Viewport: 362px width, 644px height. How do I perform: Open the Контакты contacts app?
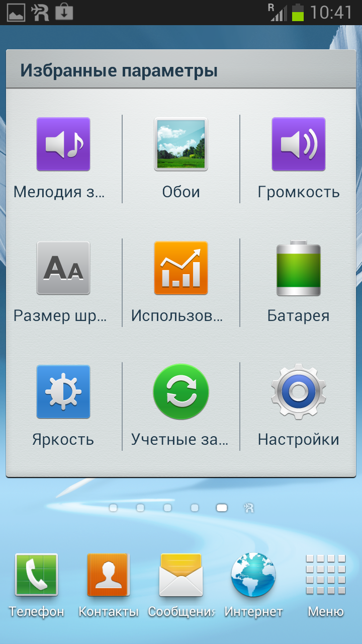pyautogui.click(x=108, y=575)
